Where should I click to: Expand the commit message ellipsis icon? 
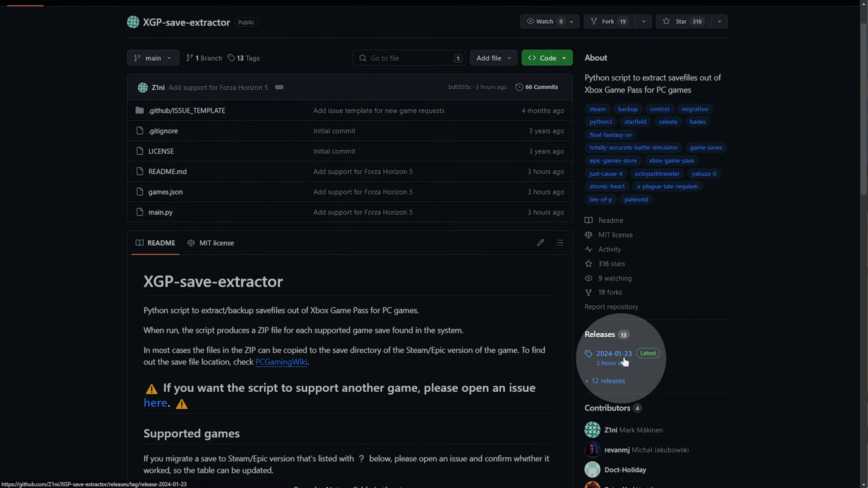coord(279,87)
